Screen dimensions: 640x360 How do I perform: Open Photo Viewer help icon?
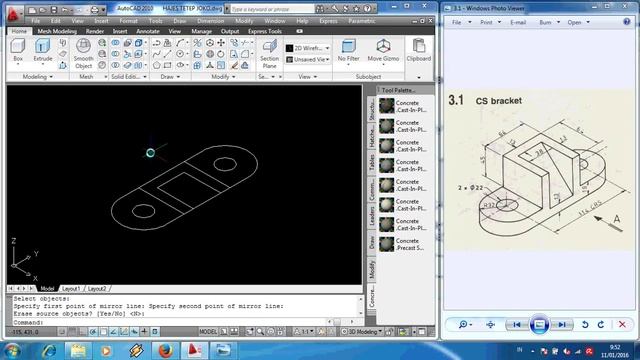627,22
